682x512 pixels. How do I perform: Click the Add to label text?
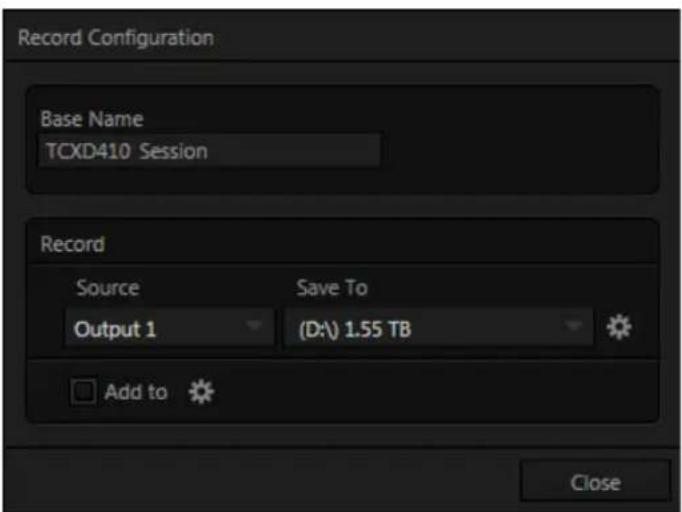(x=136, y=392)
